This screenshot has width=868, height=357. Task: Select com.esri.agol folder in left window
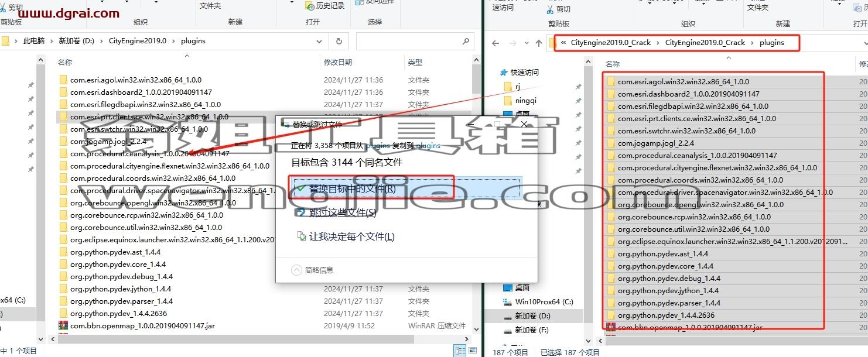[x=136, y=80]
